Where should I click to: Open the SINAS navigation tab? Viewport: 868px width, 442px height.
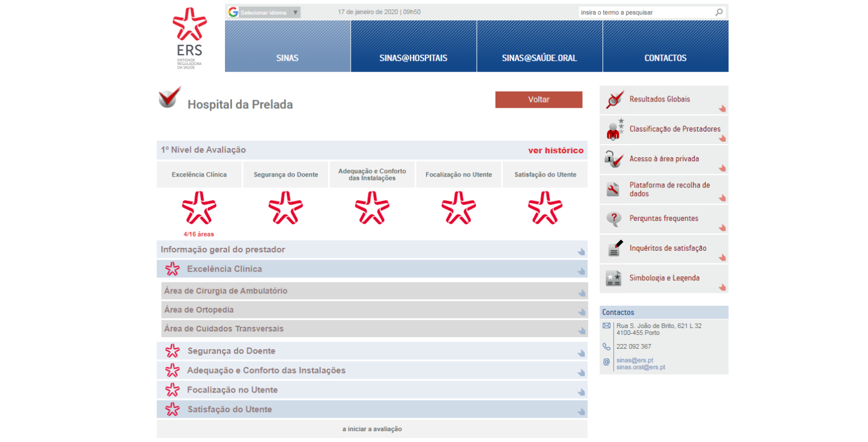coord(288,46)
